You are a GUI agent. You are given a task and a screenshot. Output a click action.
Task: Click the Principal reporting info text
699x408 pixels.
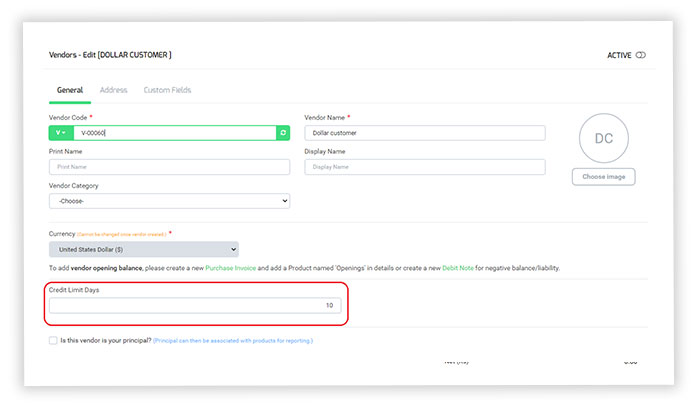(x=232, y=341)
